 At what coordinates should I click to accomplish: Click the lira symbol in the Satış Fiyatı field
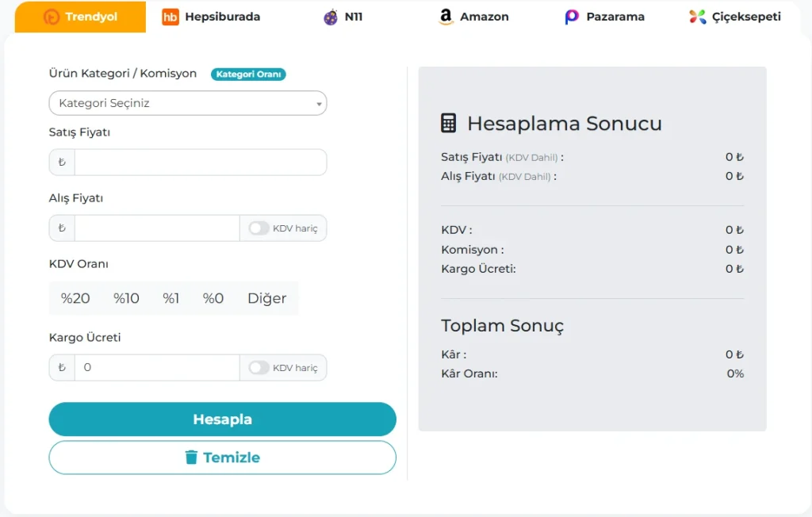tap(61, 162)
